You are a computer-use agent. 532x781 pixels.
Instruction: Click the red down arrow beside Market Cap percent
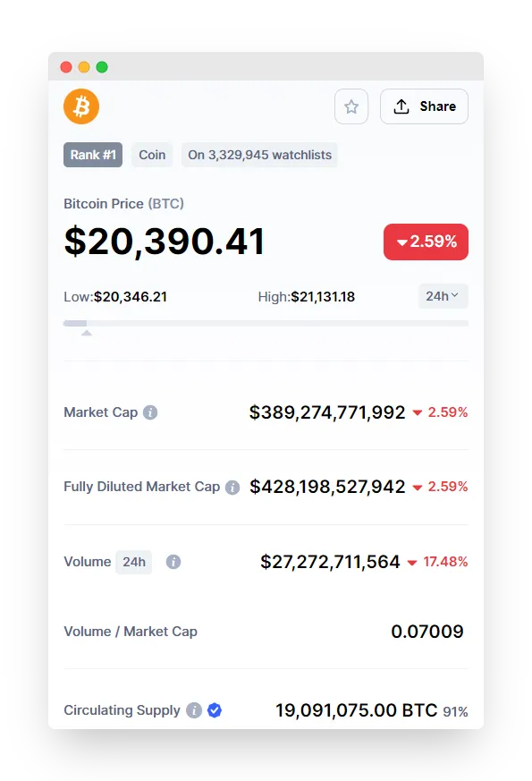point(418,413)
